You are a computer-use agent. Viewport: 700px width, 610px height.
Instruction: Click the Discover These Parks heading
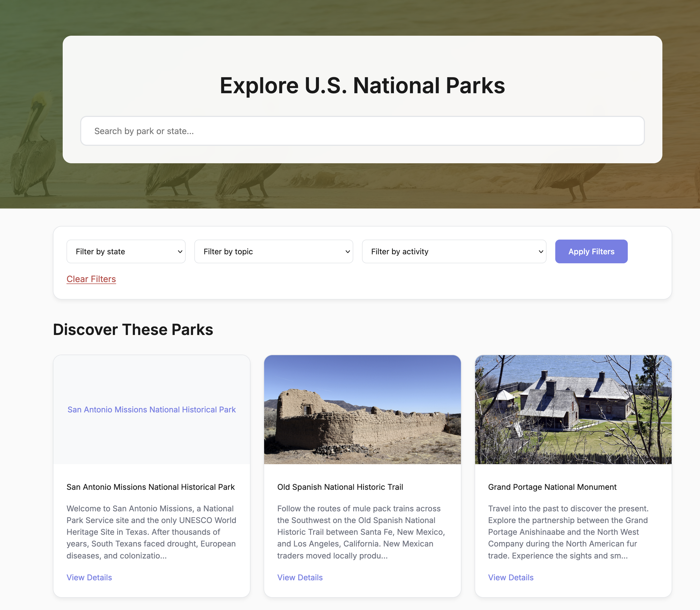click(x=133, y=330)
